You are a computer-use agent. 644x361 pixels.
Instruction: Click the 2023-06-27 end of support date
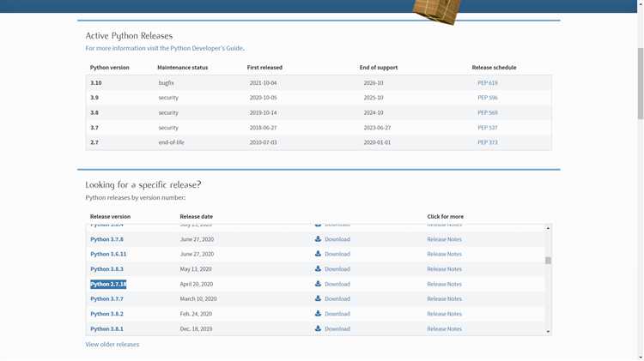tap(377, 128)
